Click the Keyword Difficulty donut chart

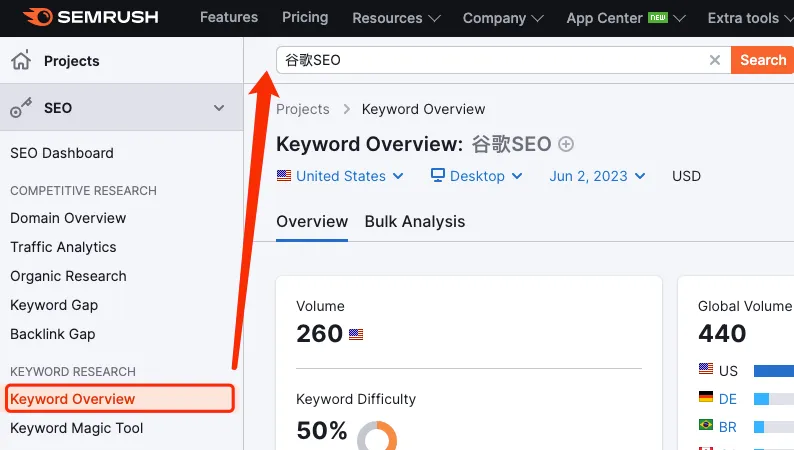pos(377,436)
